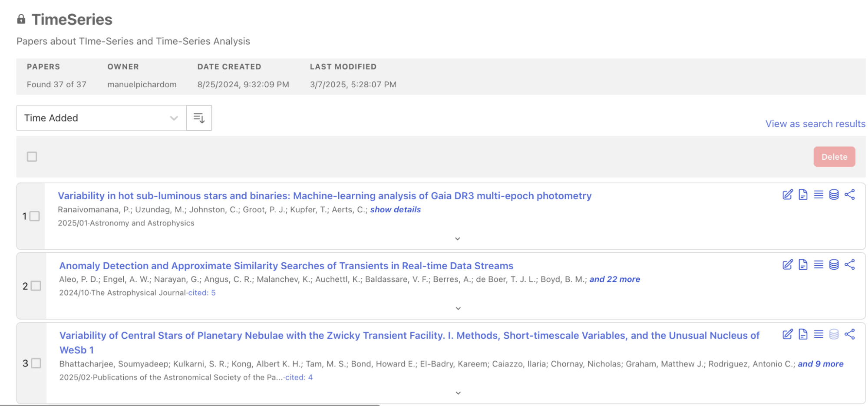Open the Anomaly Detection paper title

point(286,266)
